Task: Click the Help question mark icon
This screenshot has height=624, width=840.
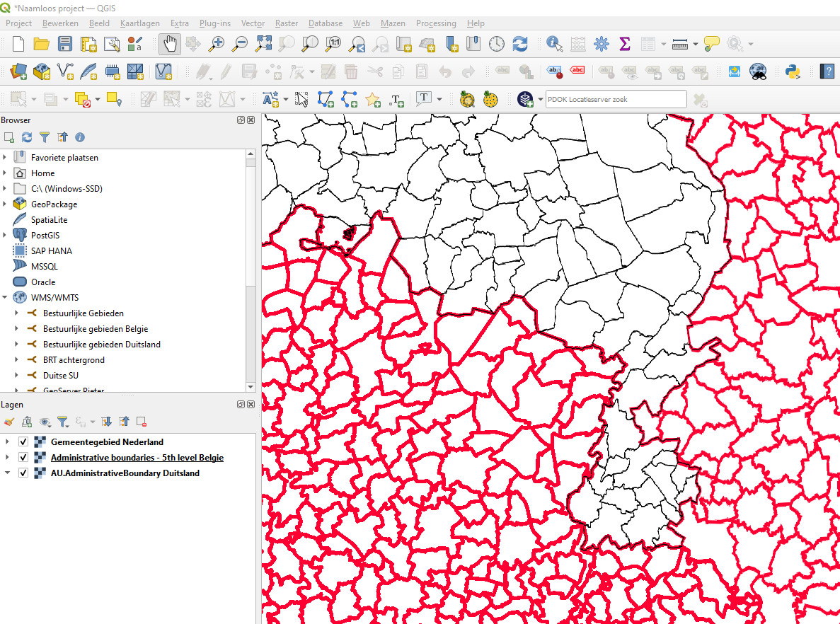Action: click(827, 71)
